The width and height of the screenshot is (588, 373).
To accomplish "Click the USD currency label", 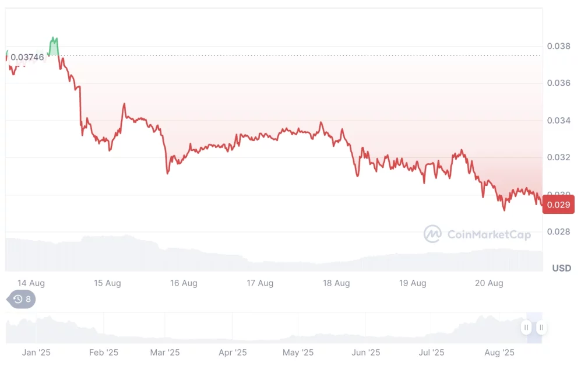I will click(562, 268).
